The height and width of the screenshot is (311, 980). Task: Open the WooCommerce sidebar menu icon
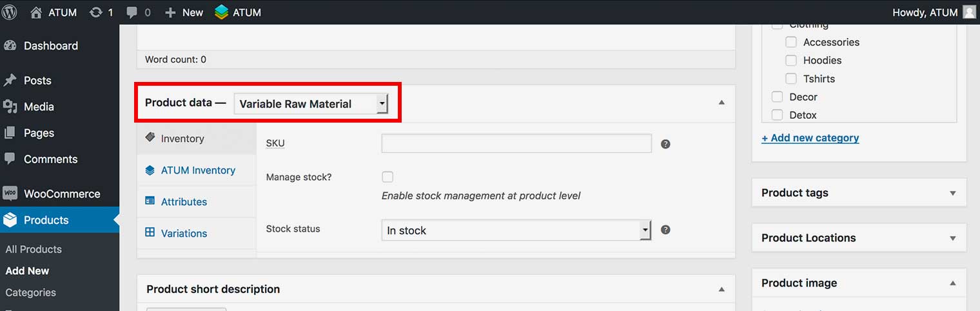pos(10,194)
